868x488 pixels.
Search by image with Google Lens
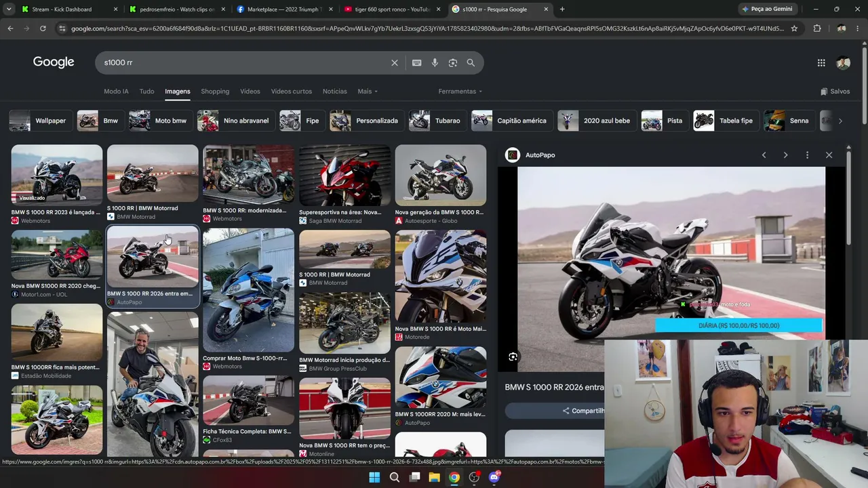pos(453,62)
